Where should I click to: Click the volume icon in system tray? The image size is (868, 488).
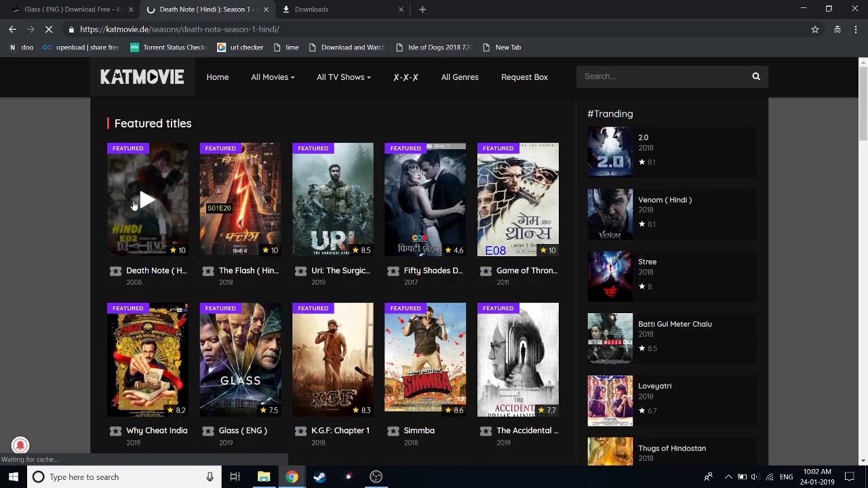(755, 477)
